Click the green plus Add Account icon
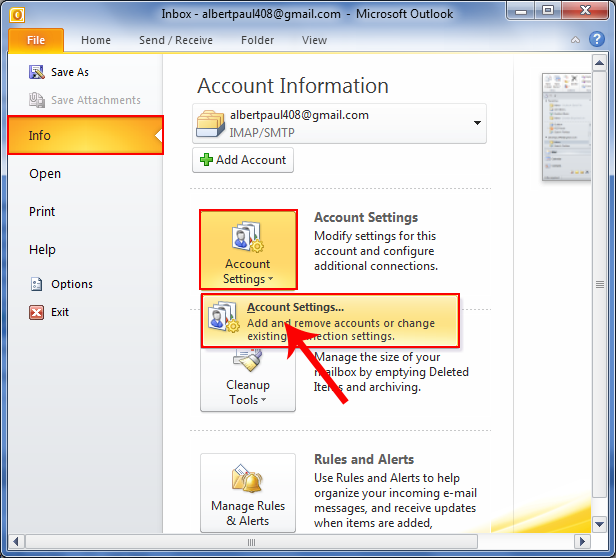616x558 pixels. (207, 160)
